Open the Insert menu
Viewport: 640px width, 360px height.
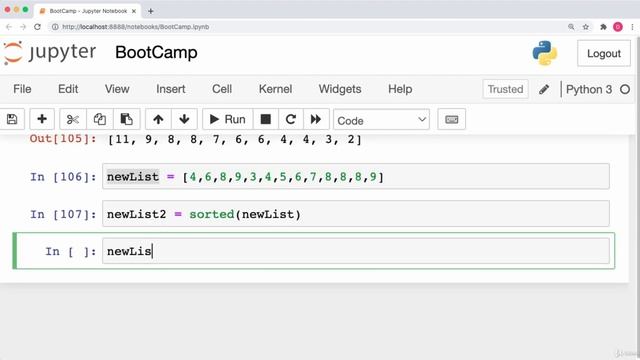click(x=171, y=89)
